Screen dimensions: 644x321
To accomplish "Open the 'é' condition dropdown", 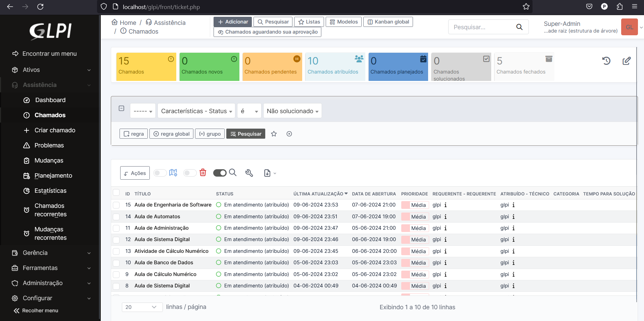I will (x=249, y=111).
